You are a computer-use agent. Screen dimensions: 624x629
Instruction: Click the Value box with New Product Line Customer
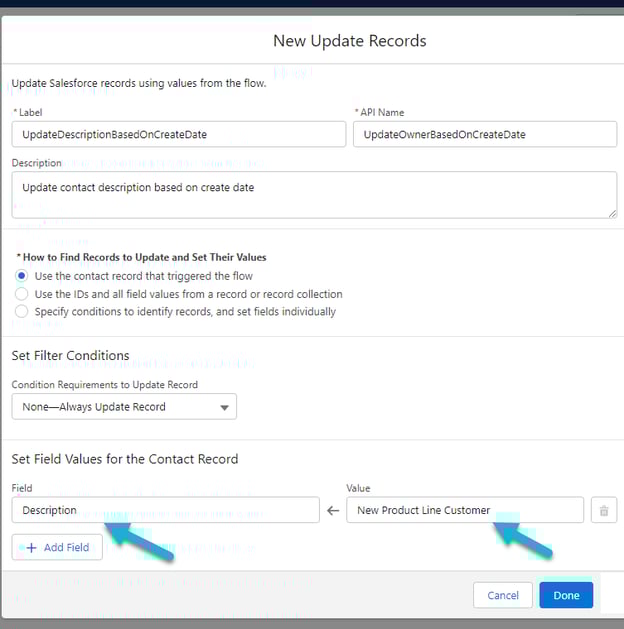tap(465, 510)
